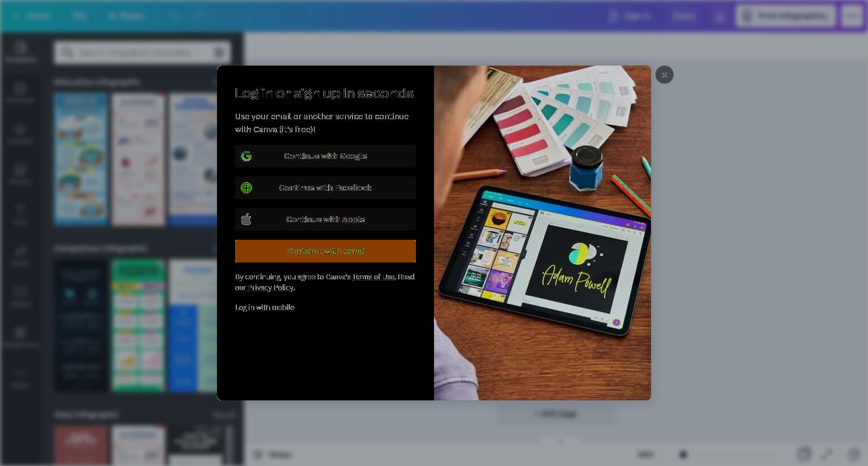Click Sign in in the header
868x466 pixels.
(630, 16)
